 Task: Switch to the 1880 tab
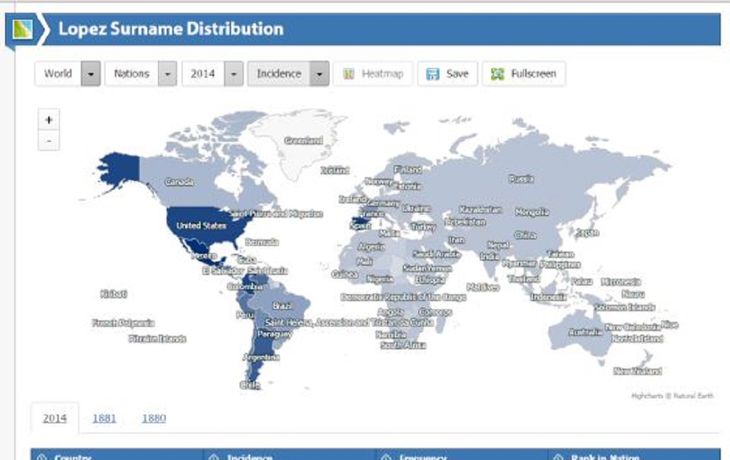click(x=154, y=418)
